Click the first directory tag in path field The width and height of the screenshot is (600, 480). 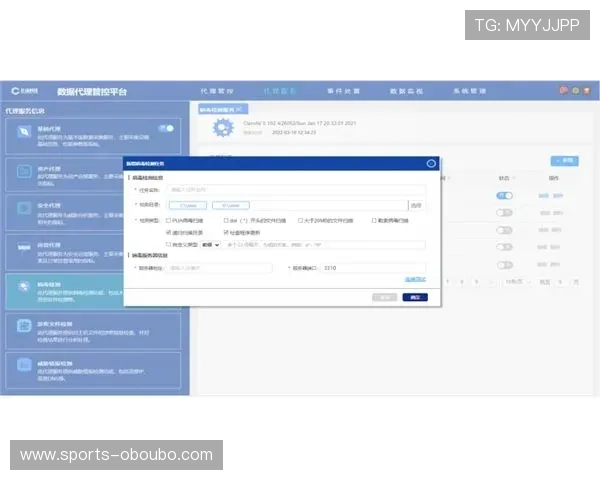click(188, 206)
